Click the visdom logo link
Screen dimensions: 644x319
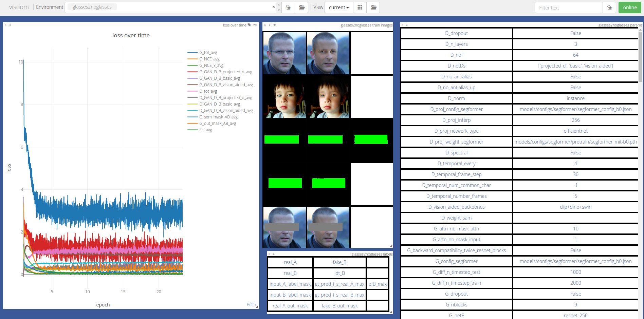click(19, 7)
